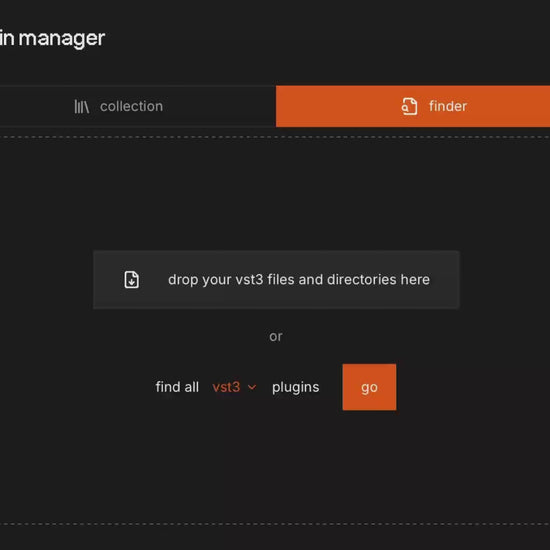The image size is (550, 550).
Task: Click the 'collection' tab label text
Action: [132, 106]
